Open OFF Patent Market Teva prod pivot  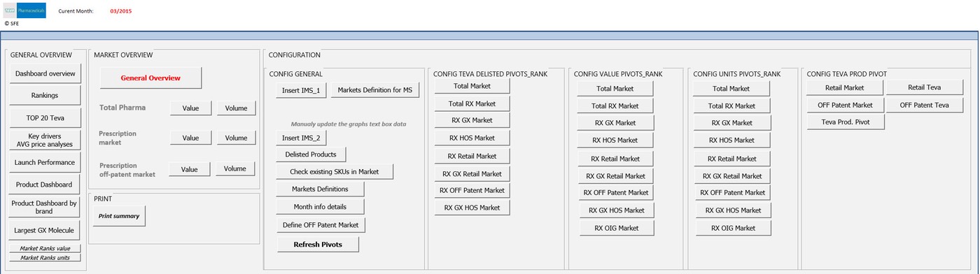coord(845,105)
